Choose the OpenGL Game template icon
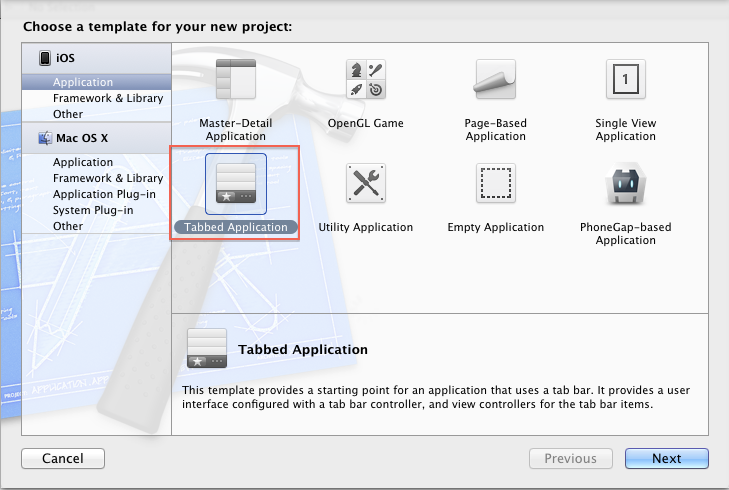729x490 pixels. point(366,79)
